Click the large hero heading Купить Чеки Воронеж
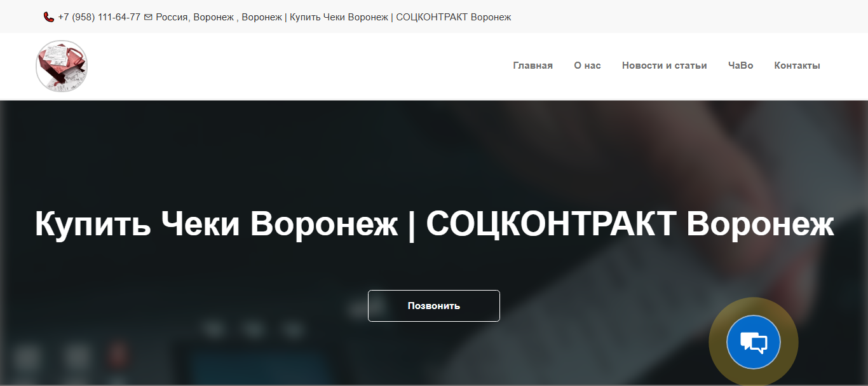The width and height of the screenshot is (868, 386). coord(216,224)
